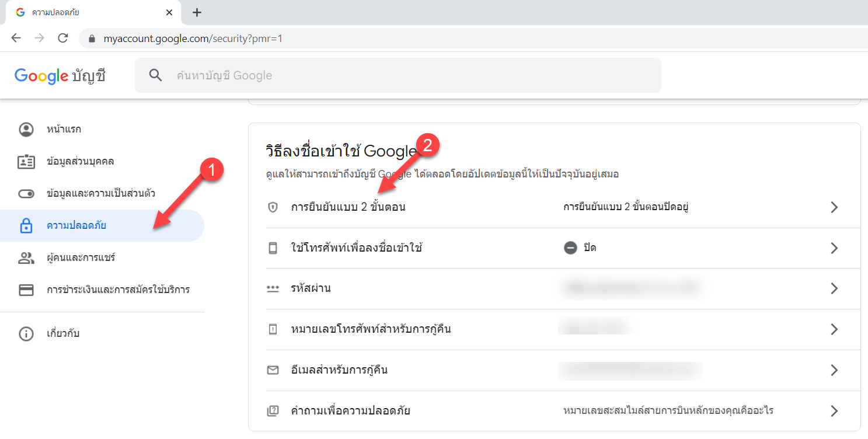Image resolution: width=868 pixels, height=439 pixels.
Task: Click the blurred password value in the รหัสผ่าน row
Action: coord(630,288)
